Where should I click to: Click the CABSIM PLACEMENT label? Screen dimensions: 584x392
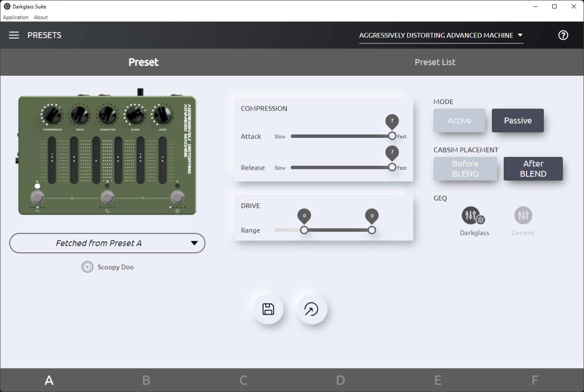pos(466,150)
